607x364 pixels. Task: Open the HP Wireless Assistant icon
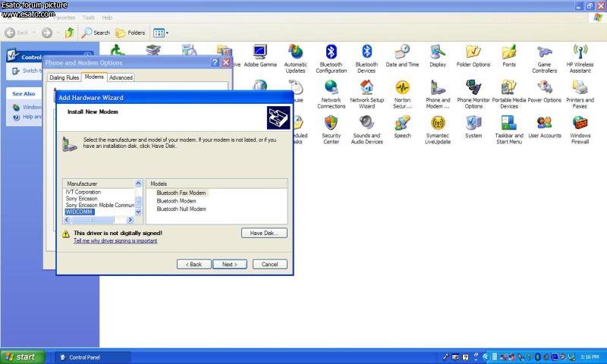pyautogui.click(x=580, y=53)
